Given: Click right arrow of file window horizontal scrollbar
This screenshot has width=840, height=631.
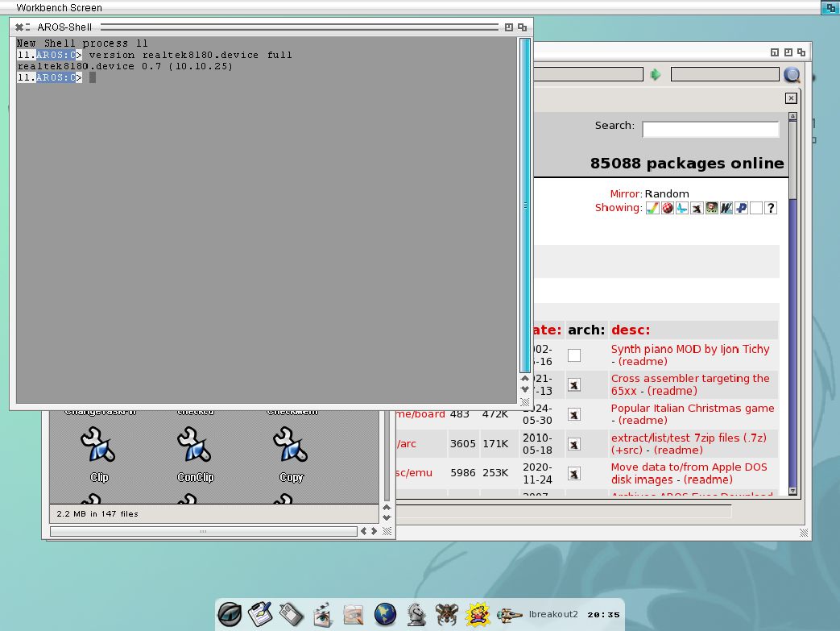Looking at the screenshot, I should click(373, 531).
